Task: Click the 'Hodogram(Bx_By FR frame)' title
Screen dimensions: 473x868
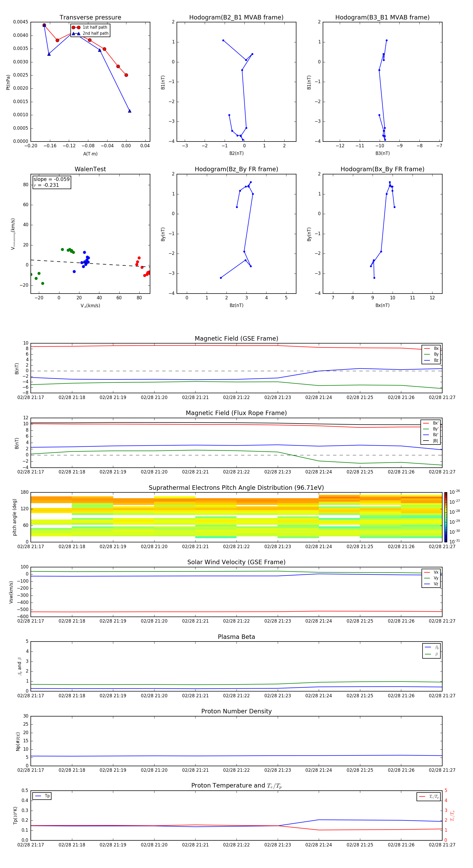Action: (382, 169)
